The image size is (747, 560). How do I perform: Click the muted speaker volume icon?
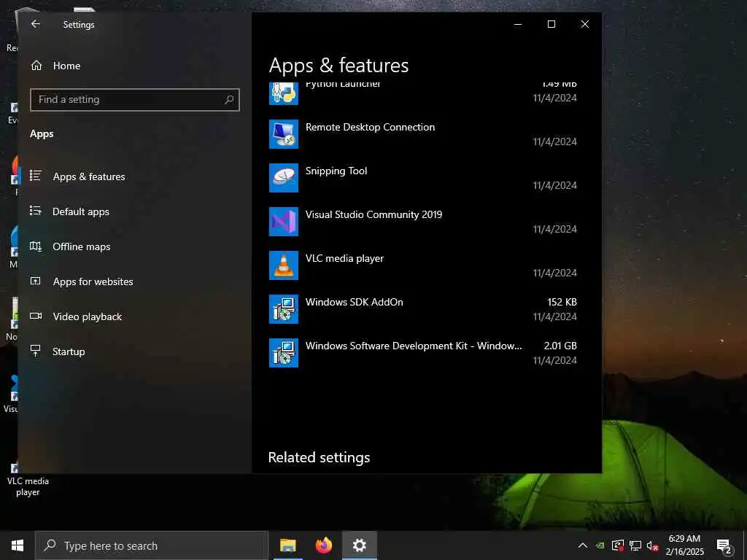click(x=653, y=545)
